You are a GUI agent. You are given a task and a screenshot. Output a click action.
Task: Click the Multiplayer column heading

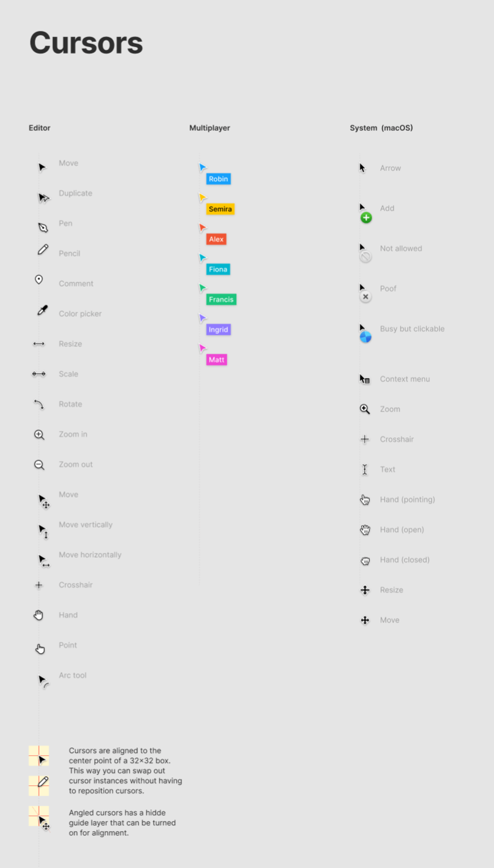pos(210,128)
